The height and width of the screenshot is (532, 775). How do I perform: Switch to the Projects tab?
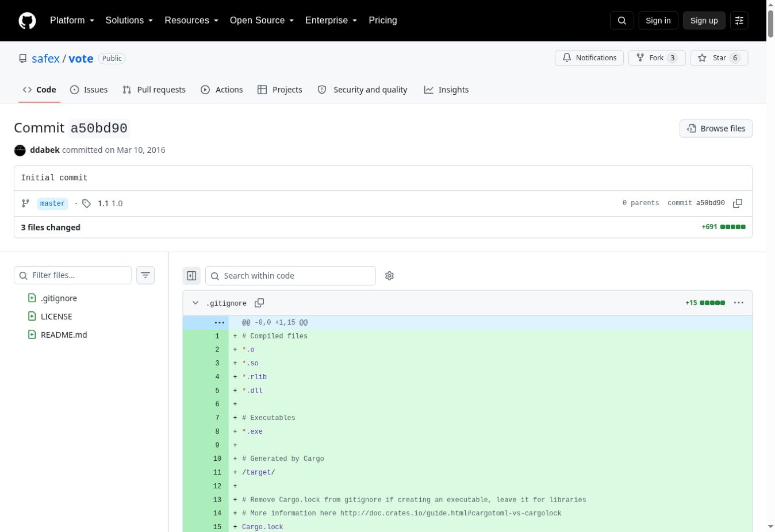click(280, 90)
